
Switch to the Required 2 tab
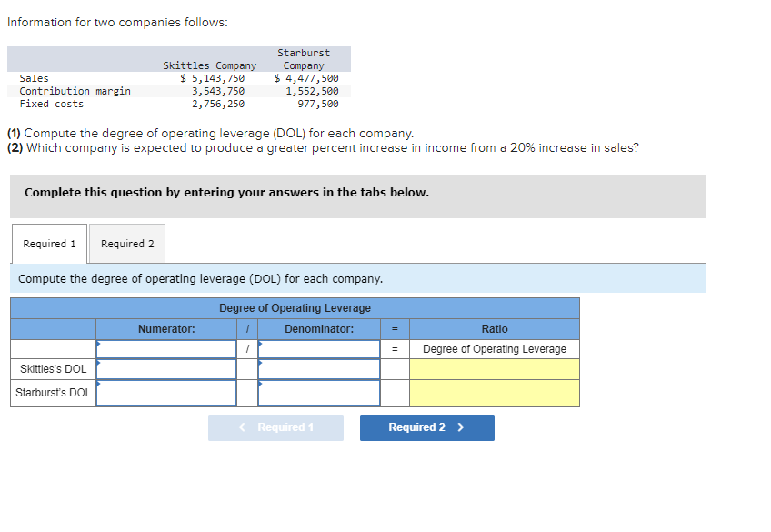126,244
